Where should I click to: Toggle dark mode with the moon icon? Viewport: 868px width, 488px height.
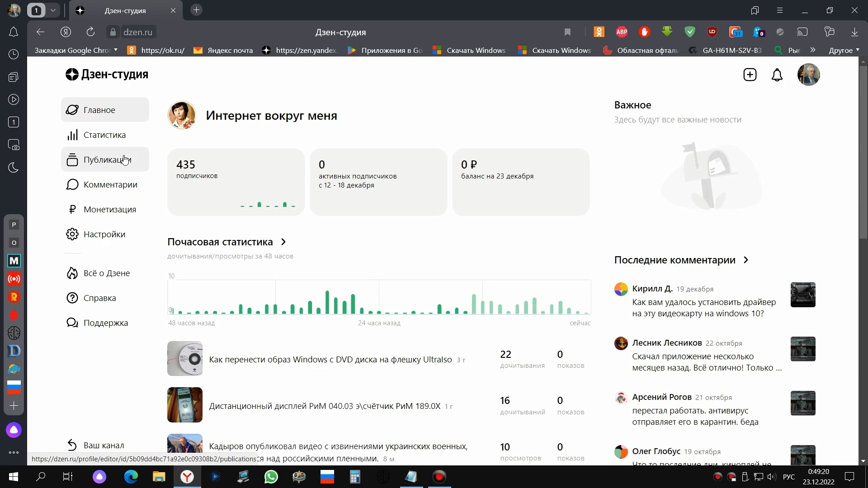click(x=14, y=168)
